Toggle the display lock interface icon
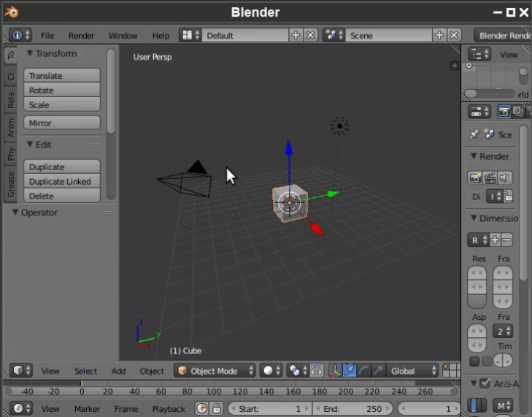Screen dimensions: 532x417 pyautogui.click(x=508, y=197)
